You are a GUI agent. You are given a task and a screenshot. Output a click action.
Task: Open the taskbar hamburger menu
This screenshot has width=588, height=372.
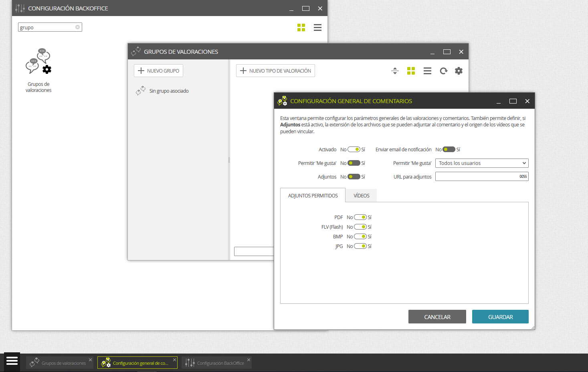click(12, 361)
